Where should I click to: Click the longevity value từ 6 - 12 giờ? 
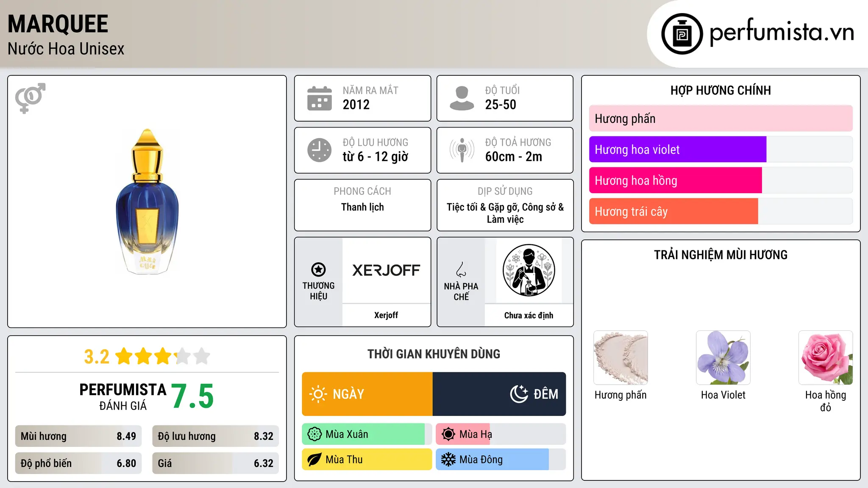376,157
